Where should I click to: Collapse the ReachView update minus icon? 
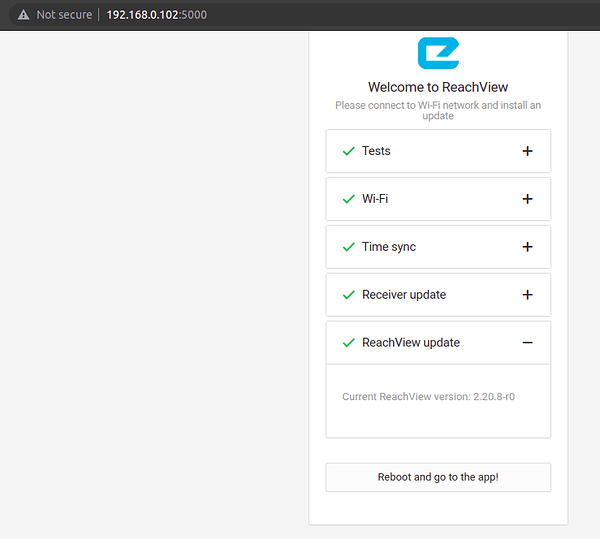pos(527,342)
